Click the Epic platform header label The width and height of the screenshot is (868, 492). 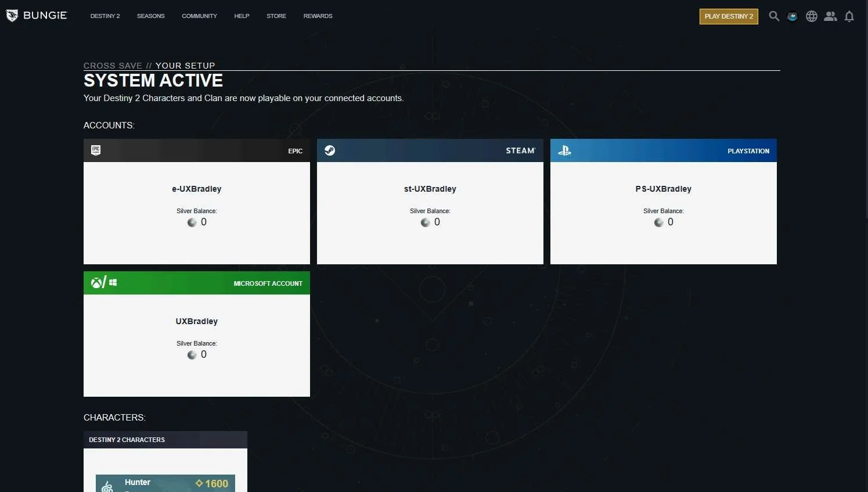pos(296,151)
